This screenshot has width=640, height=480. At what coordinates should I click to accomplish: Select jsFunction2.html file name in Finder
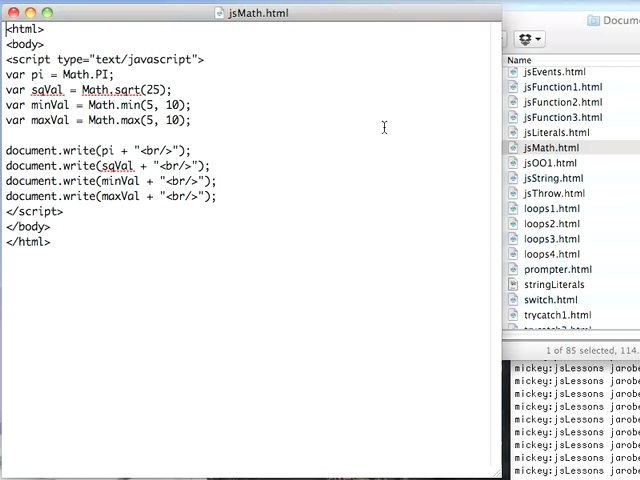563,102
